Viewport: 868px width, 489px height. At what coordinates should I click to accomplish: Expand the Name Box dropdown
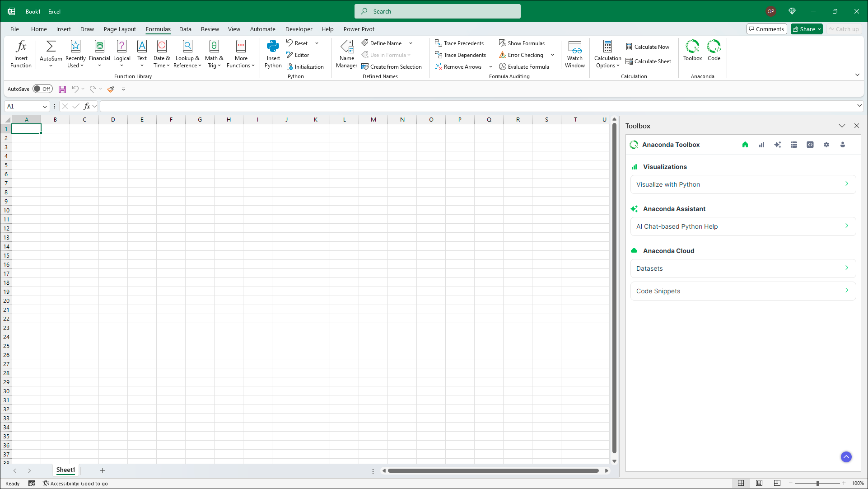pyautogui.click(x=45, y=107)
